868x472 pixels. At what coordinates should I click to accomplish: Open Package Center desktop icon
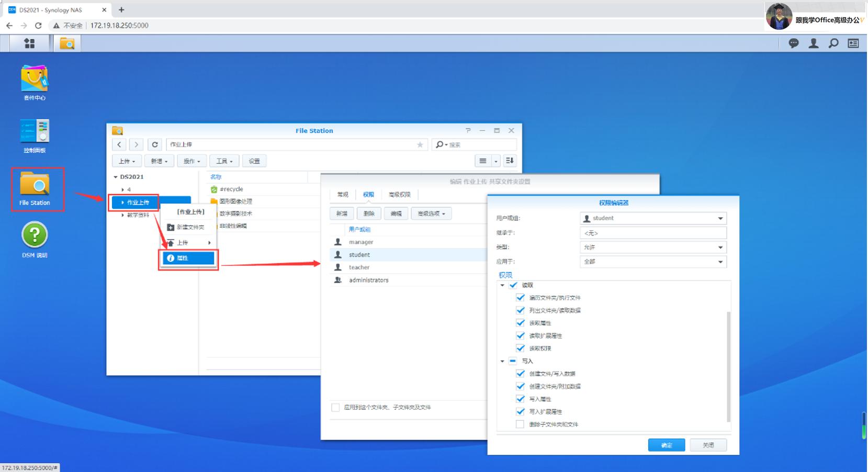[35, 79]
